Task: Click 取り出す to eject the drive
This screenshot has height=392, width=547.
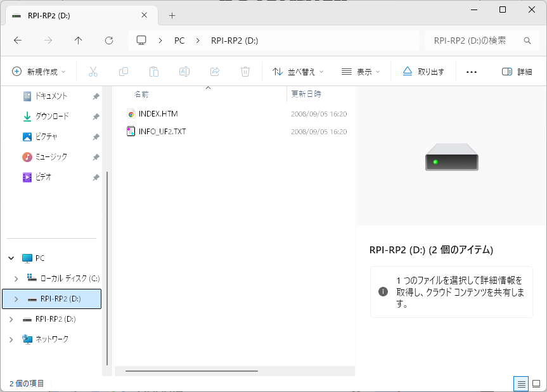Action: tap(423, 72)
